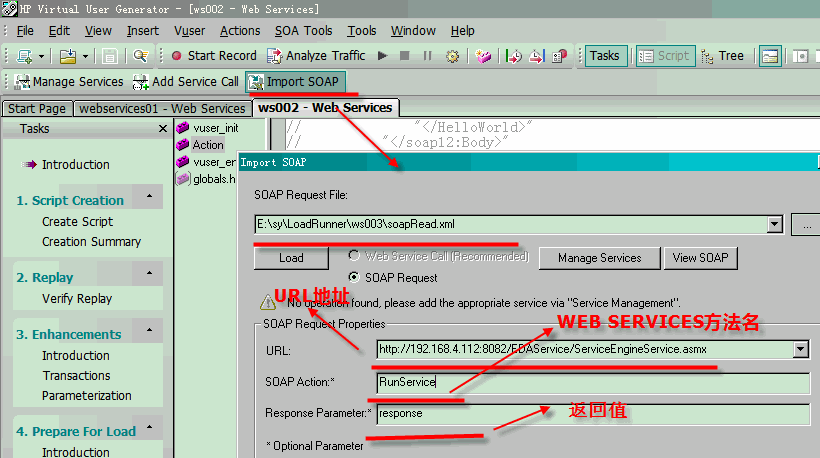The height and width of the screenshot is (458, 820).
Task: Expand the Open Script dropdown arrow
Action: pyautogui.click(x=85, y=56)
